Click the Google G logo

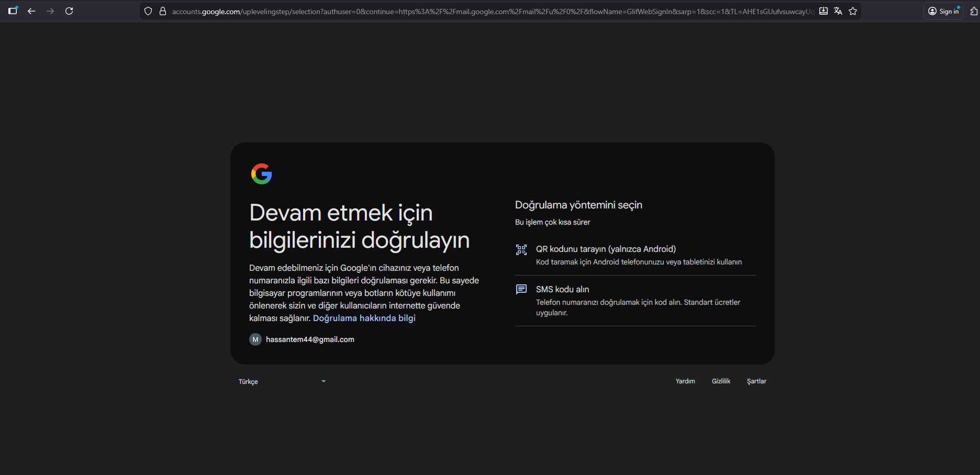261,174
